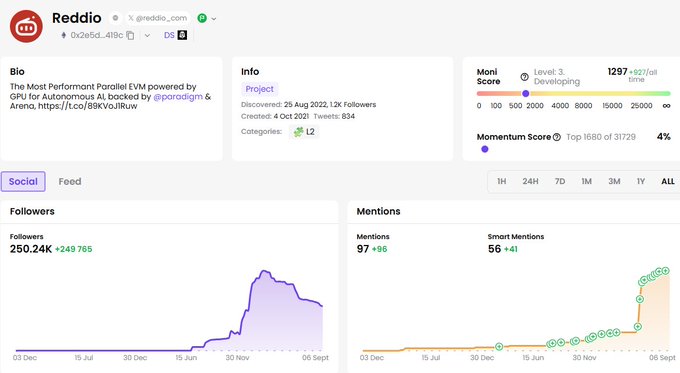Click the topmost green mention marker on chart
Image resolution: width=680 pixels, height=373 pixels.
665,271
